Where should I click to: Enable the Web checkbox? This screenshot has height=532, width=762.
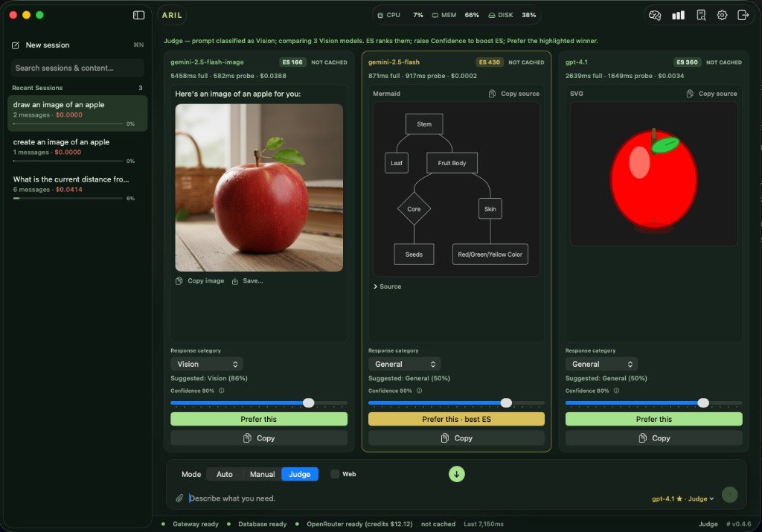point(335,474)
